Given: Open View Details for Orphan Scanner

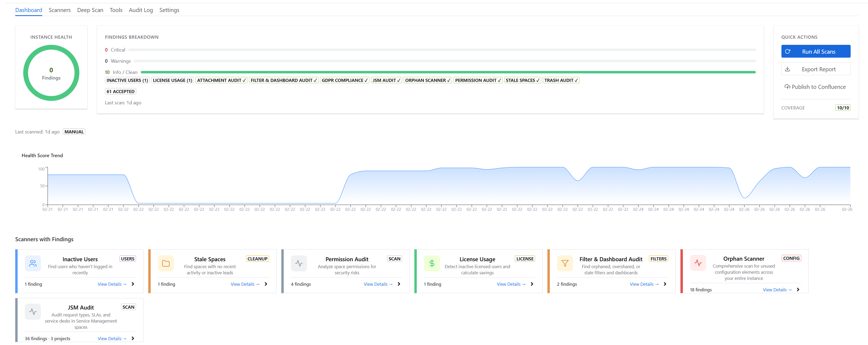Looking at the screenshot, I should coord(777,290).
